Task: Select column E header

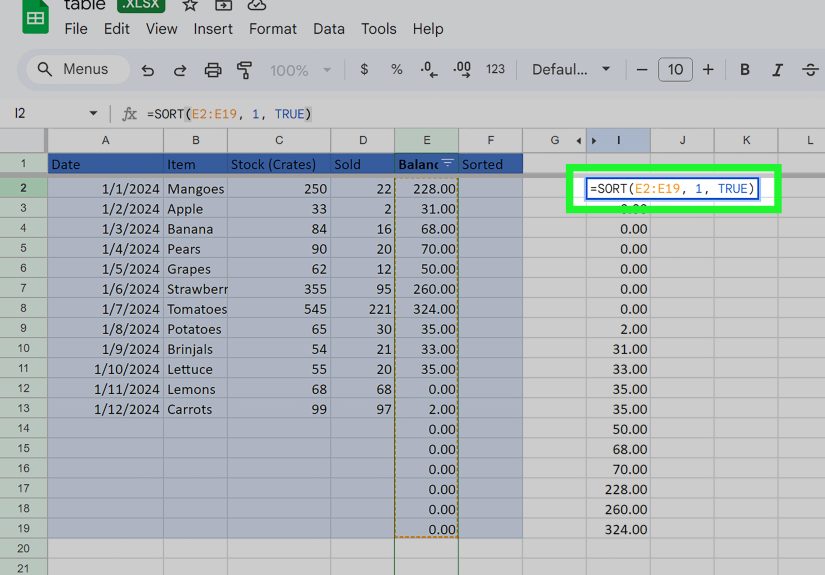Action: point(426,140)
